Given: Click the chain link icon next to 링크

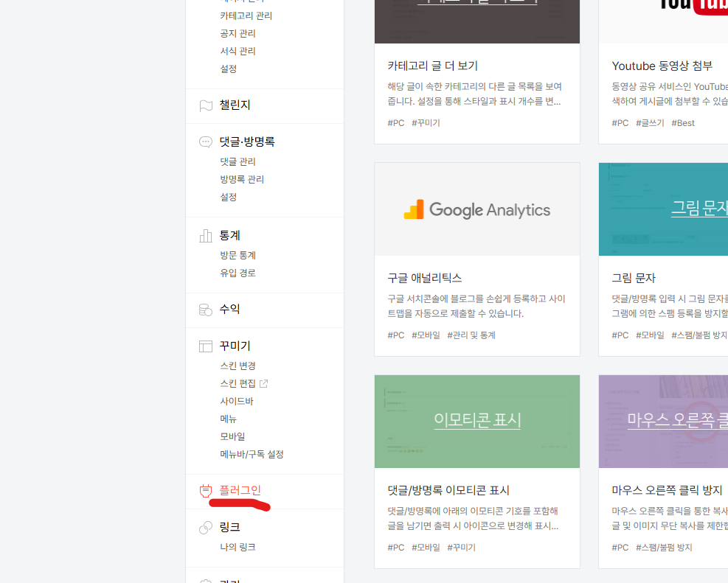Looking at the screenshot, I should pos(206,527).
